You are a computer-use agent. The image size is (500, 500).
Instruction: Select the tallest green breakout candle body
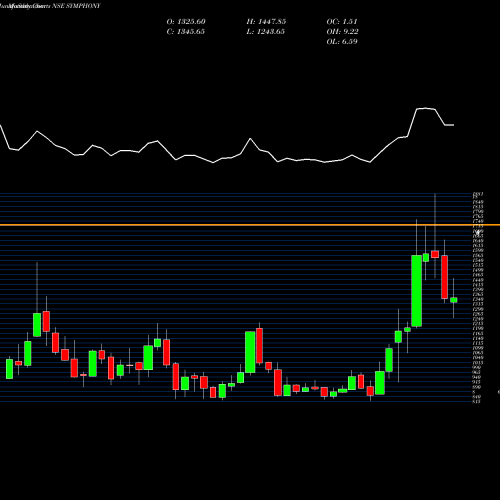coord(417,291)
